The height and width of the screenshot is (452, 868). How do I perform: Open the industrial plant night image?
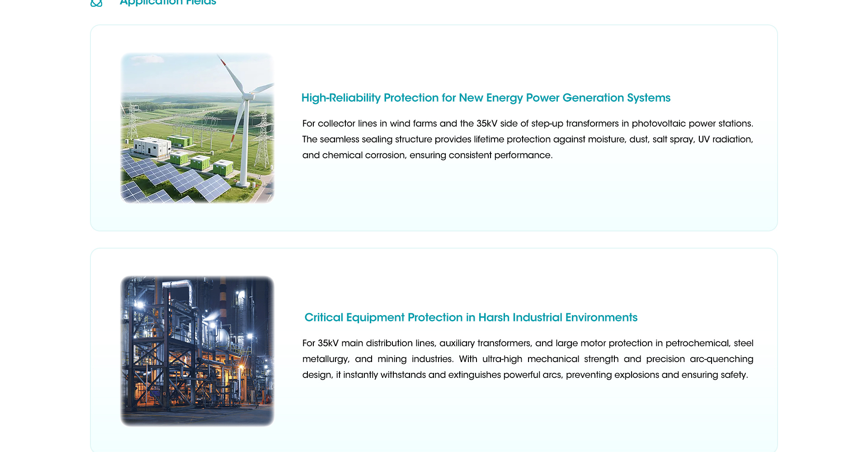pos(197,351)
